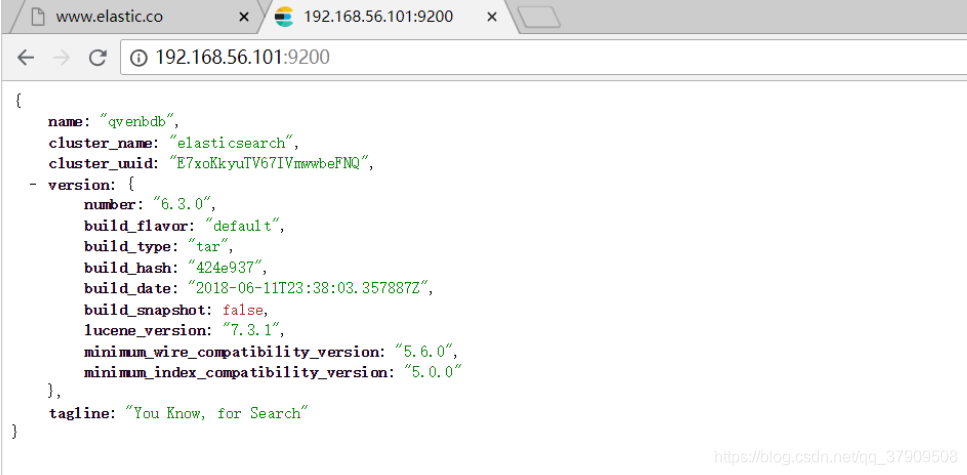Click the number key under version
The width and height of the screenshot is (967, 475).
[113, 205]
